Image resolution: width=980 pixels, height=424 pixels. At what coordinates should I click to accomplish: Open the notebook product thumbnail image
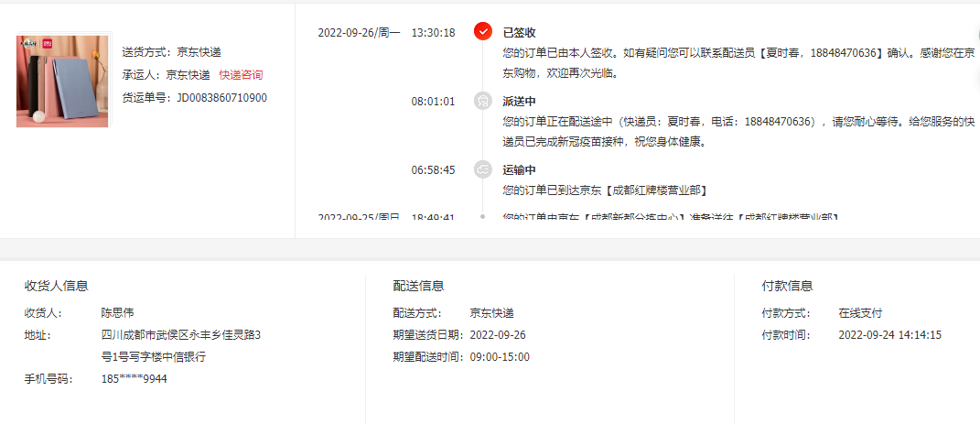click(x=63, y=82)
